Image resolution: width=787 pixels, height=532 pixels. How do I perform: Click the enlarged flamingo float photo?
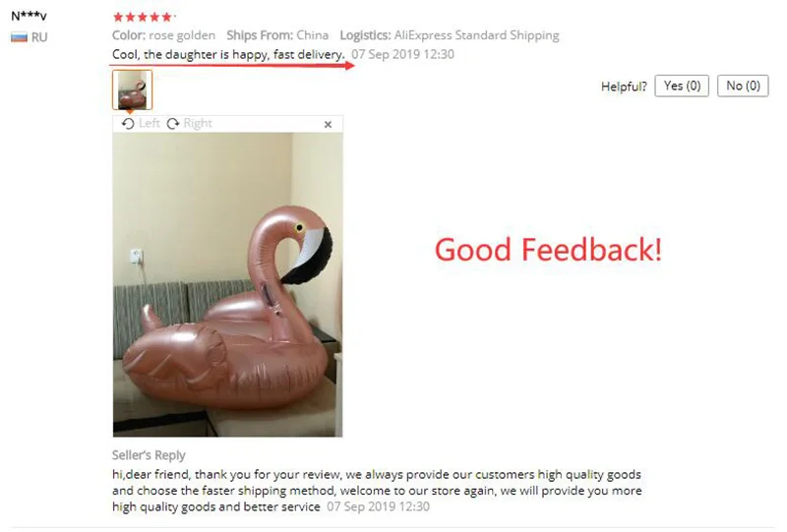coord(228,284)
